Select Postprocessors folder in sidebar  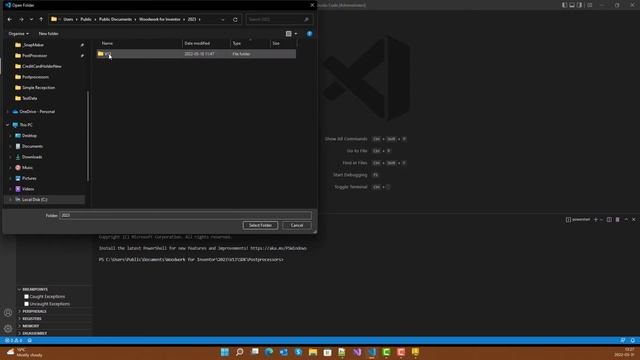coord(35,77)
